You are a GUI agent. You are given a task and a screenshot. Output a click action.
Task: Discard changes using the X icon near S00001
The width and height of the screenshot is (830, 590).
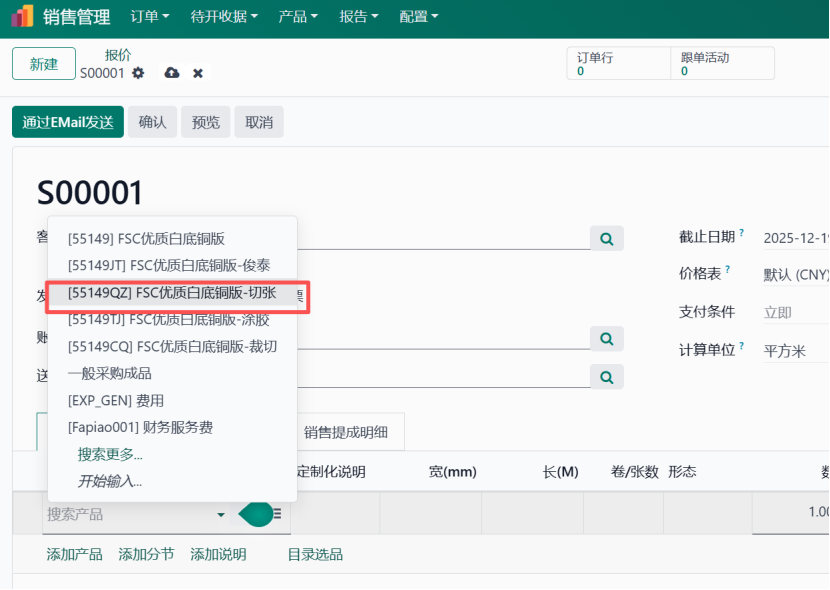click(x=196, y=73)
